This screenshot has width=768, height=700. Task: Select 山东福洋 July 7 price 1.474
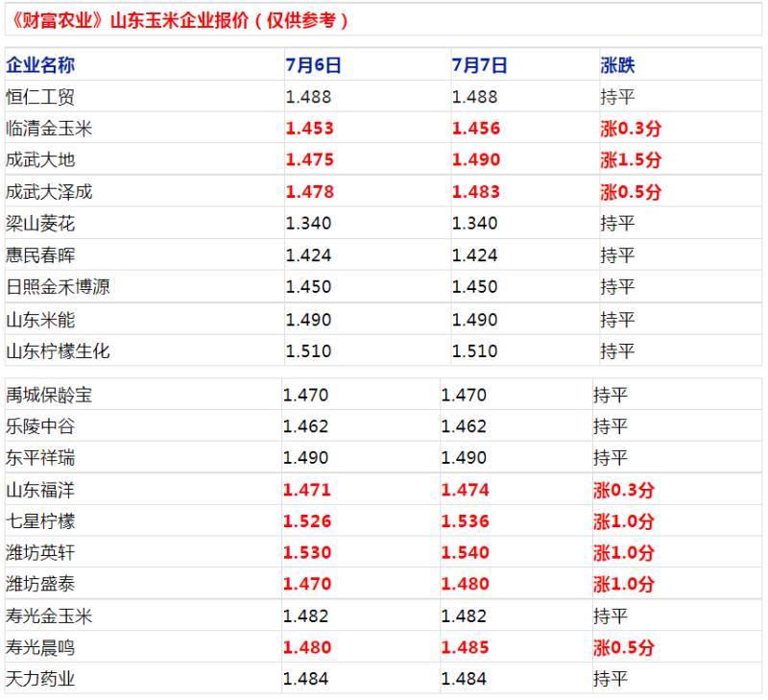(465, 490)
